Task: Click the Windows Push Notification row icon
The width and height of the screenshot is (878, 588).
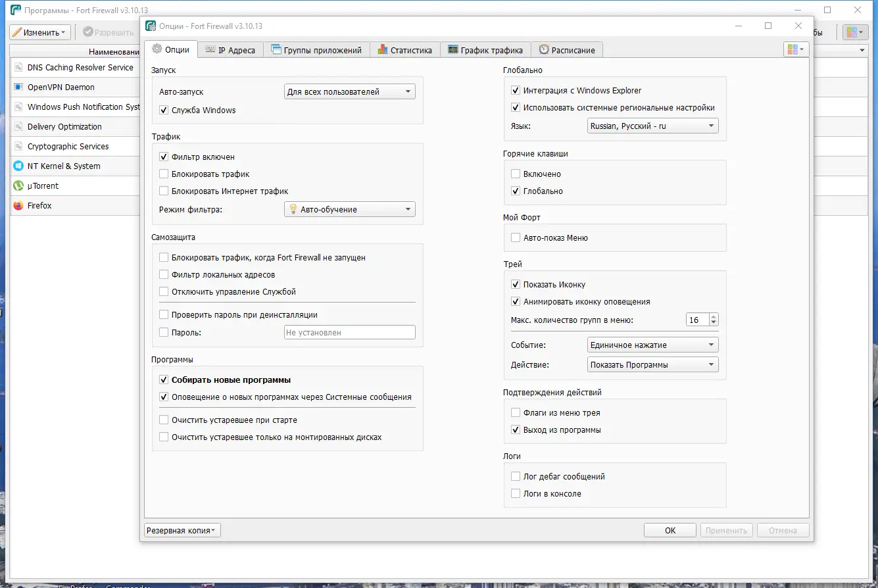Action: tap(18, 107)
